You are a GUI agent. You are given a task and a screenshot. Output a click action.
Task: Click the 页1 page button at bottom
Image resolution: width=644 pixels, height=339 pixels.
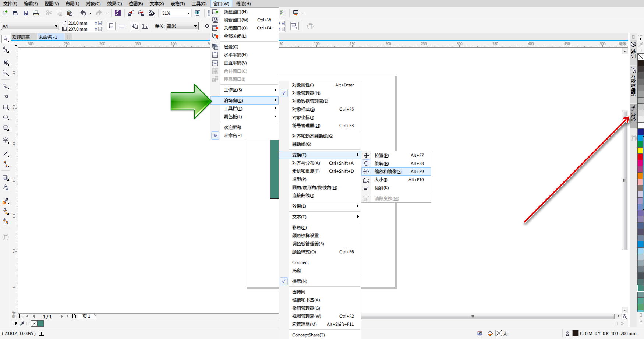pyautogui.click(x=86, y=316)
